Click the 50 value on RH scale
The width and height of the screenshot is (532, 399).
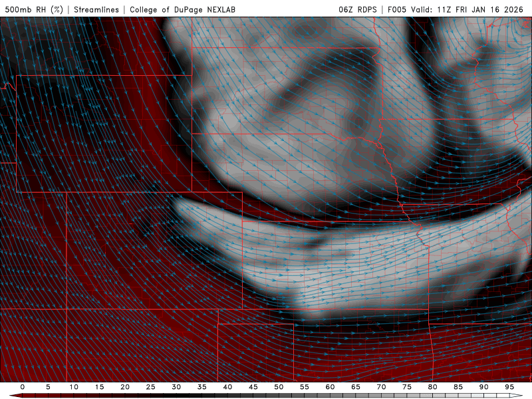279,387
